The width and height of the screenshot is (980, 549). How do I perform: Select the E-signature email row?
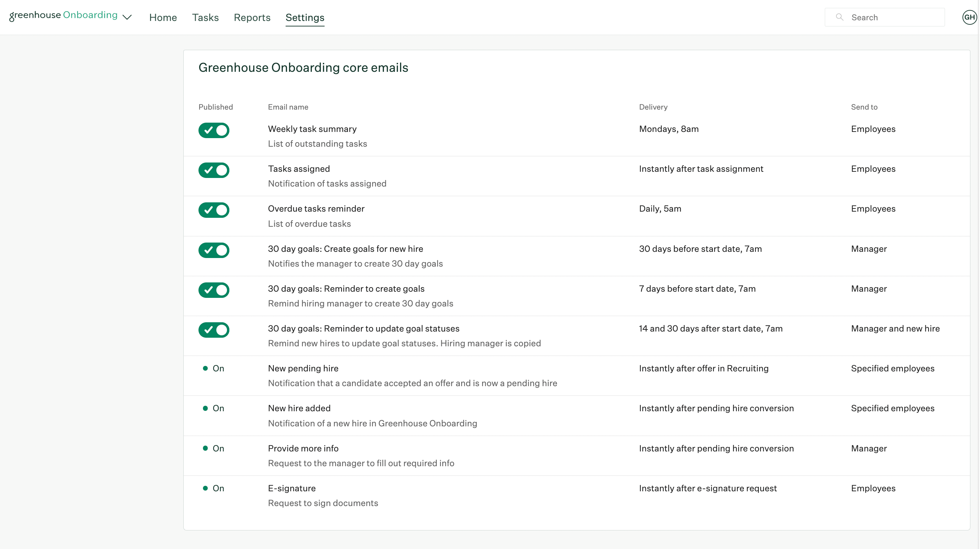pos(577,496)
